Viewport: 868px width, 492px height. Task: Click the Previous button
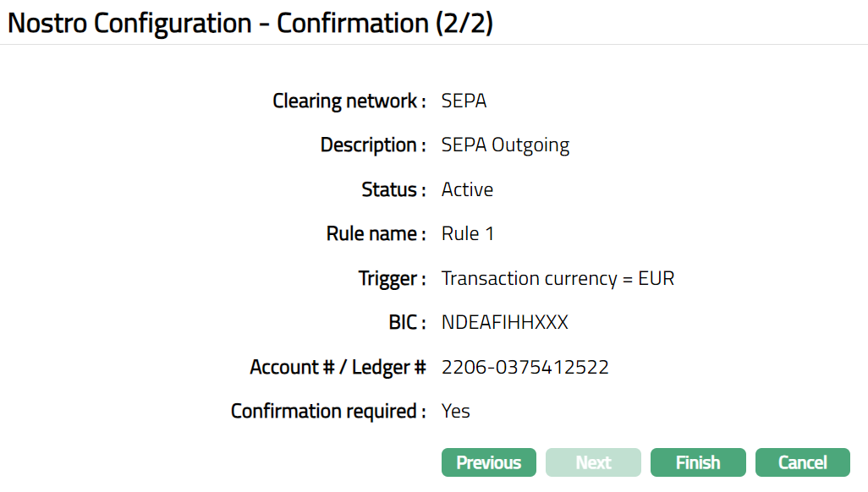488,462
